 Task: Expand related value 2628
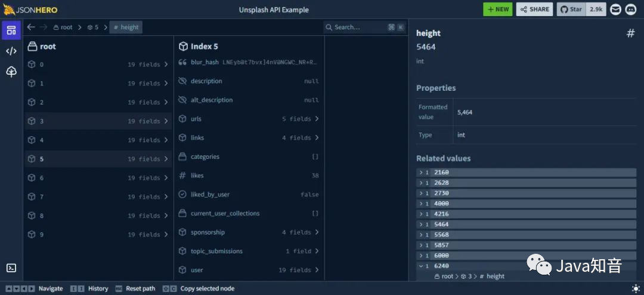click(526, 183)
